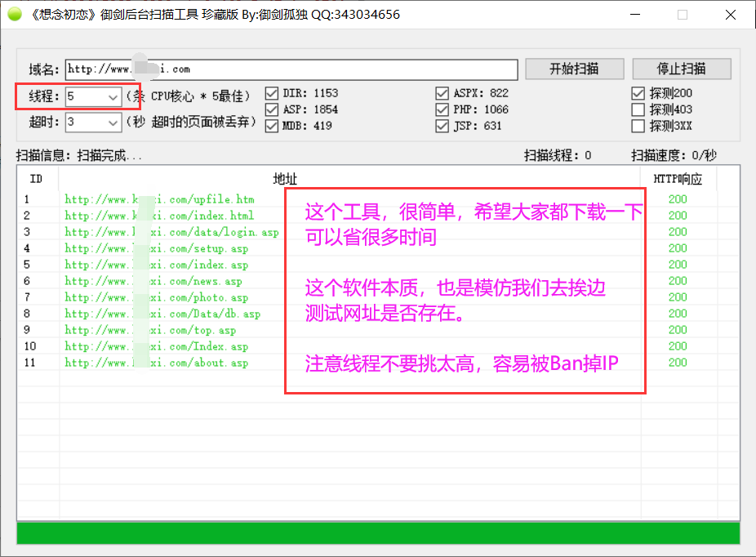Enable the 探测3XX checkbox
Image resolution: width=756 pixels, height=557 pixels.
tap(638, 126)
